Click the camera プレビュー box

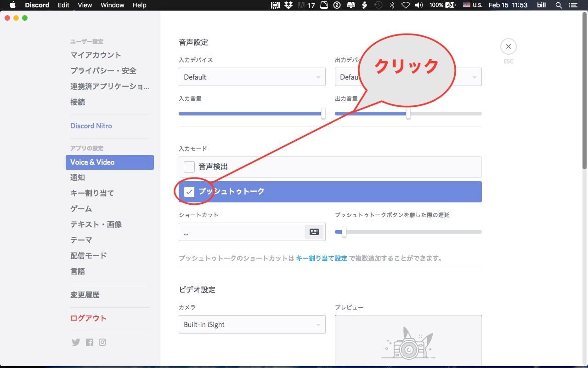click(x=408, y=341)
